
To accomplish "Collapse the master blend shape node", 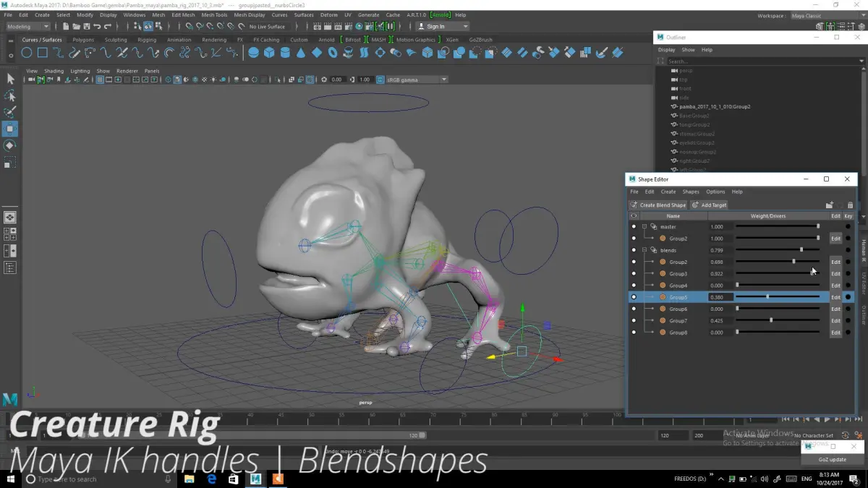I will (644, 227).
